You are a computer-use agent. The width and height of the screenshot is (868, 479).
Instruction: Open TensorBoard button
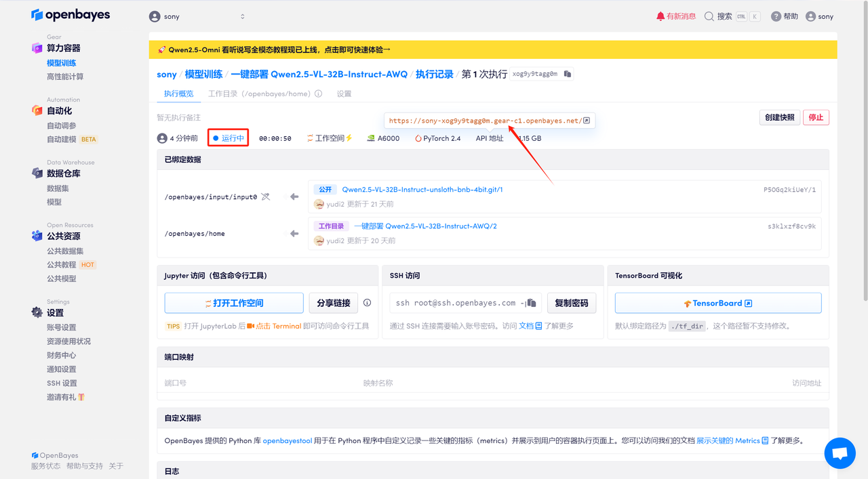pos(718,304)
